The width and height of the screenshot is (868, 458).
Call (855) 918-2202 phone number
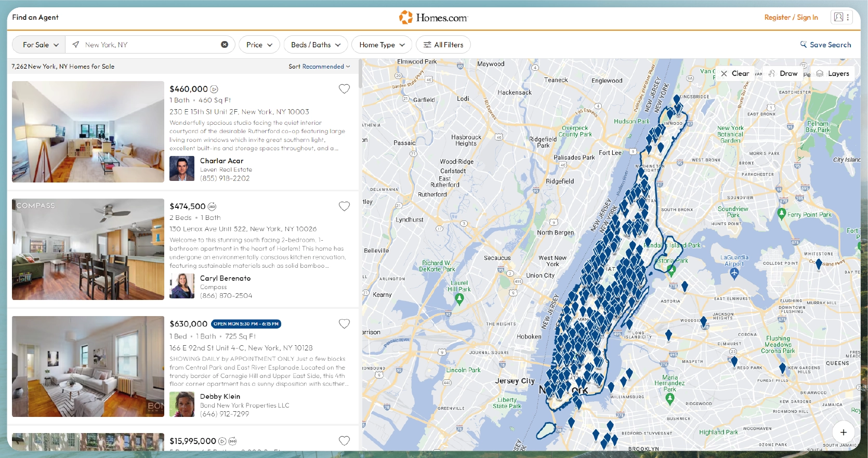pyautogui.click(x=225, y=178)
